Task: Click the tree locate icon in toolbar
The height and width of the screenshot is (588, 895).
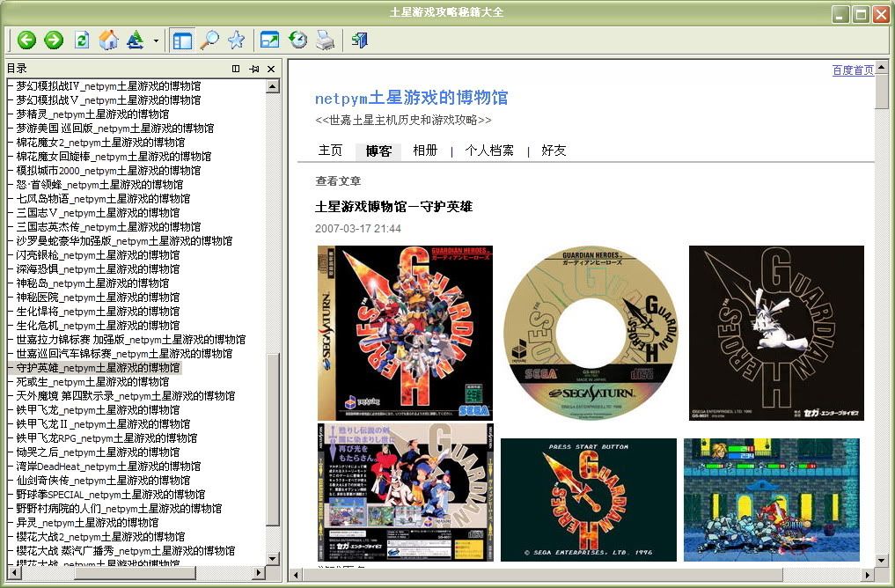Action: 136,40
